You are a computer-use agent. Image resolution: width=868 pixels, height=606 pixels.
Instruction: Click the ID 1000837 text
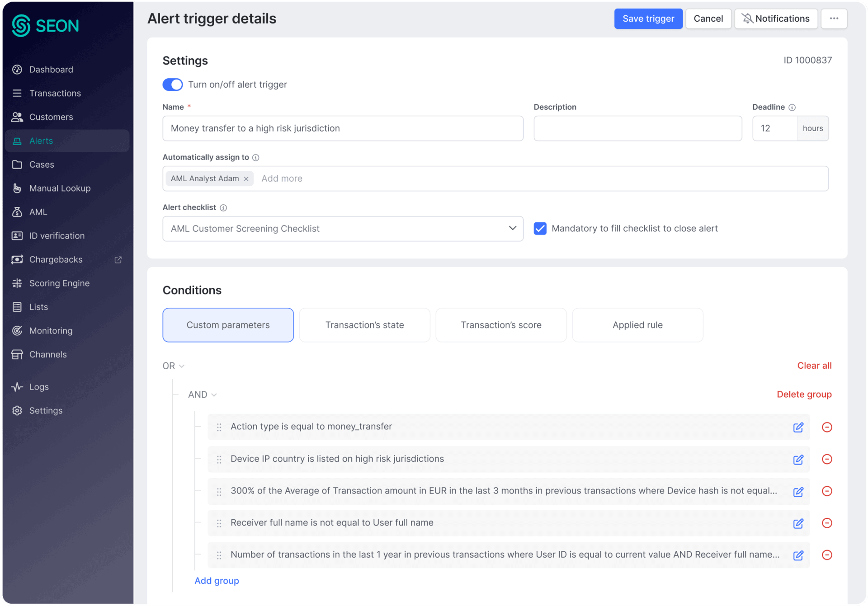tap(807, 61)
